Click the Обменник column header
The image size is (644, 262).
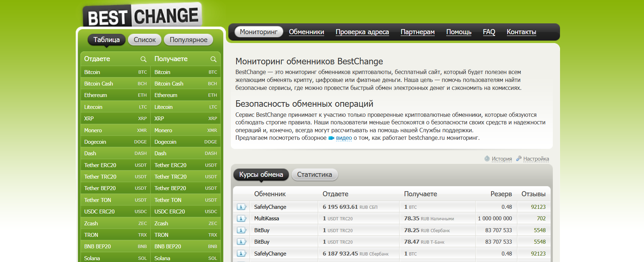[x=270, y=194]
